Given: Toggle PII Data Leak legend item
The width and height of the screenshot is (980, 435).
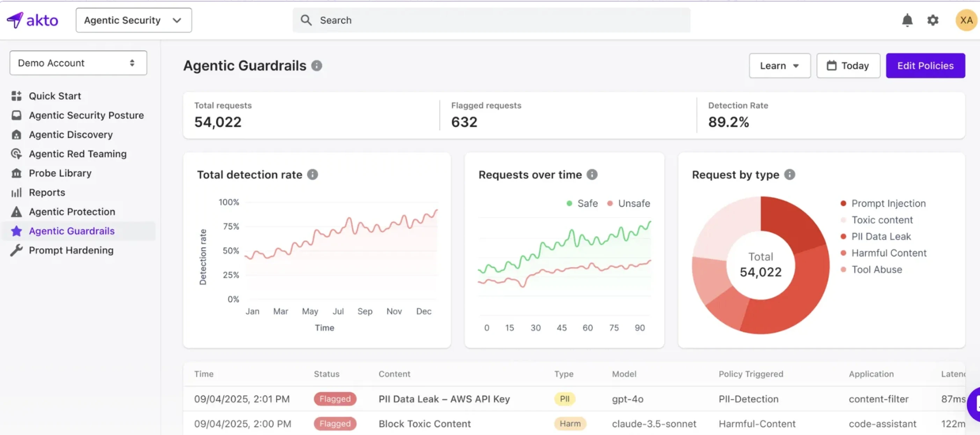Looking at the screenshot, I should pos(875,236).
